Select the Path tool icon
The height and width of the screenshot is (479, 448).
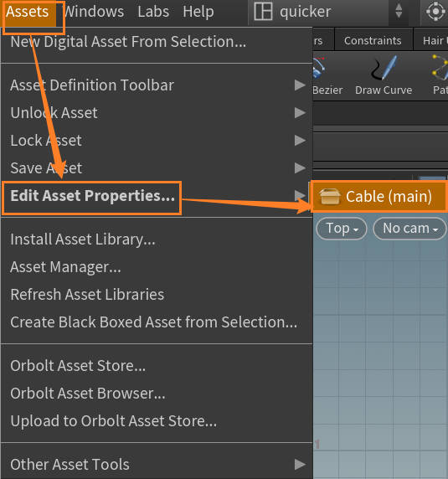[x=440, y=68]
